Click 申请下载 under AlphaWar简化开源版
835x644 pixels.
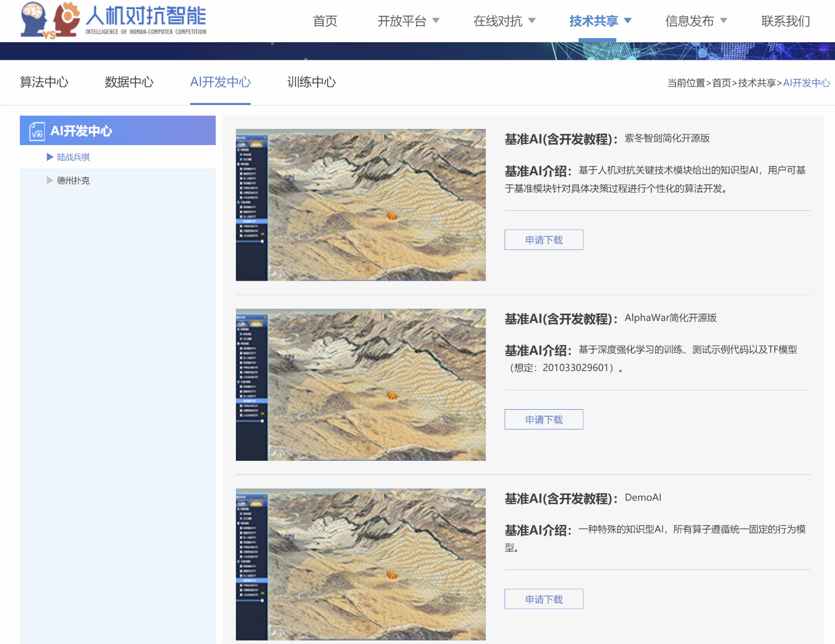543,419
